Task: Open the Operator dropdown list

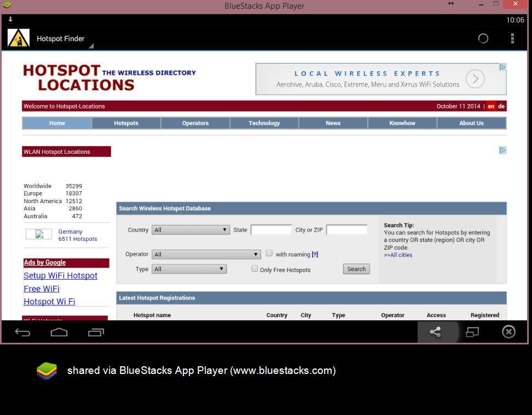Action: [x=206, y=254]
